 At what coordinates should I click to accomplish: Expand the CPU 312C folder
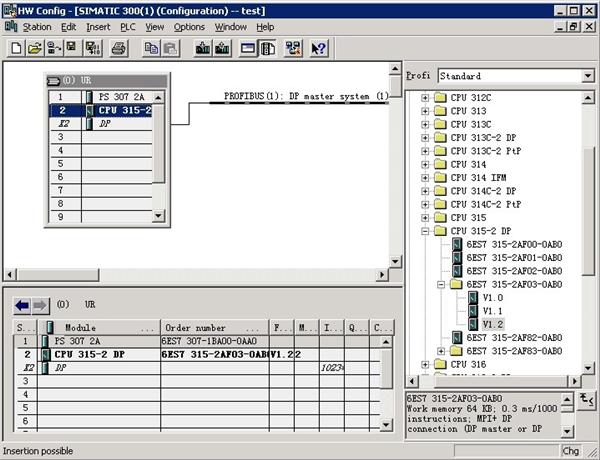pyautogui.click(x=425, y=98)
